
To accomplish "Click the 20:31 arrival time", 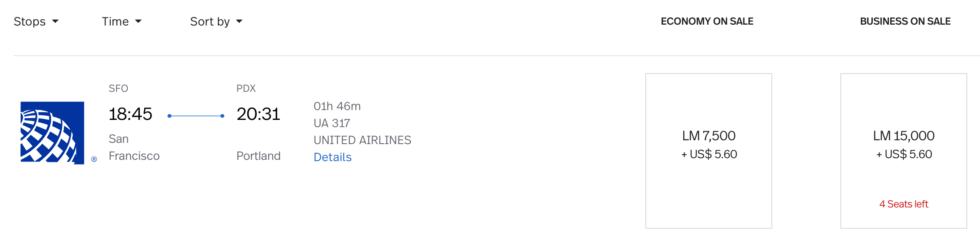I will pos(258,114).
